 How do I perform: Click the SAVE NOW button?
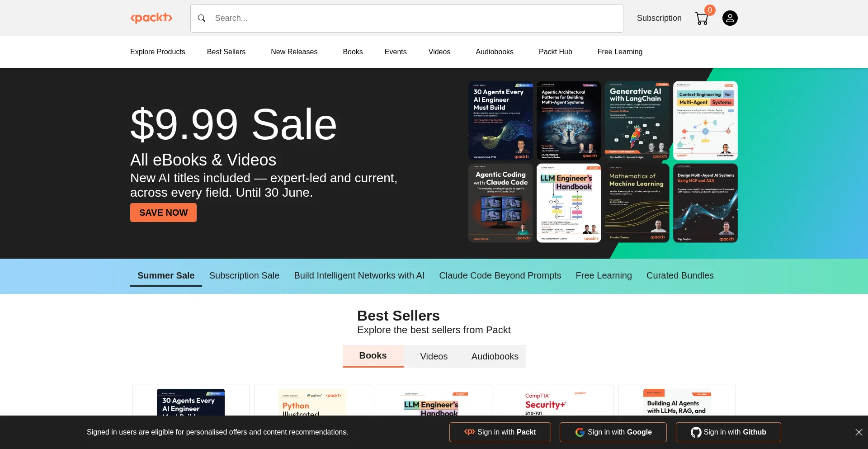coord(163,213)
